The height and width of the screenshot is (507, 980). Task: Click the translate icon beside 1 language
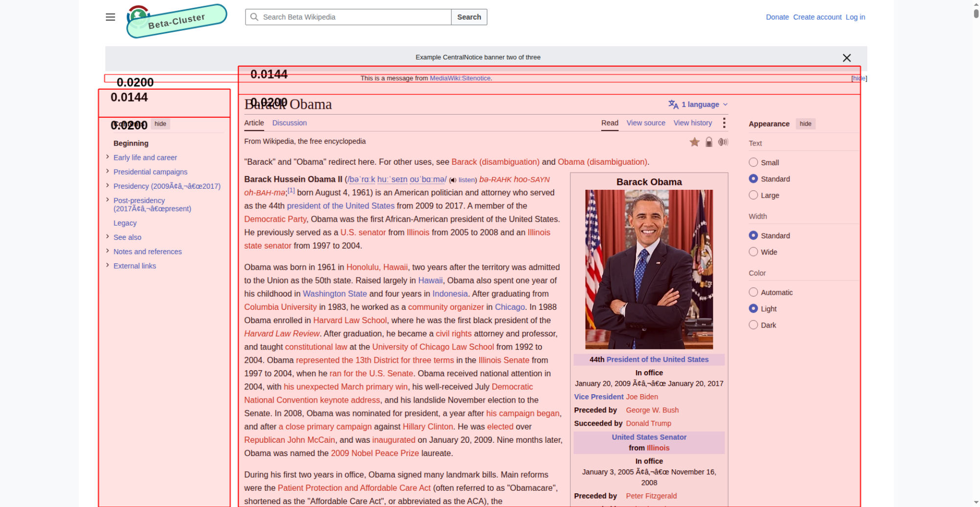click(673, 104)
